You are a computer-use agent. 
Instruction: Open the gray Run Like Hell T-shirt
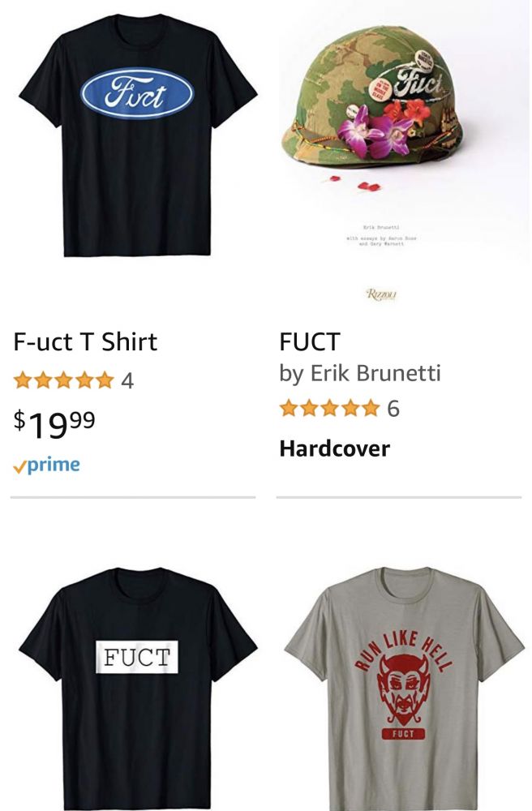(404, 689)
